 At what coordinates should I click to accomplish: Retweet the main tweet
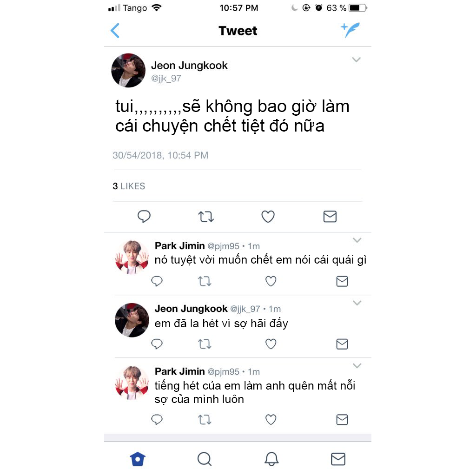[x=206, y=217]
